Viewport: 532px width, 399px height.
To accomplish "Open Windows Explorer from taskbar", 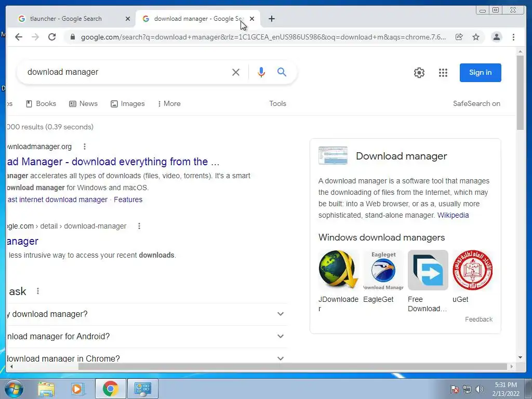I will point(46,389).
